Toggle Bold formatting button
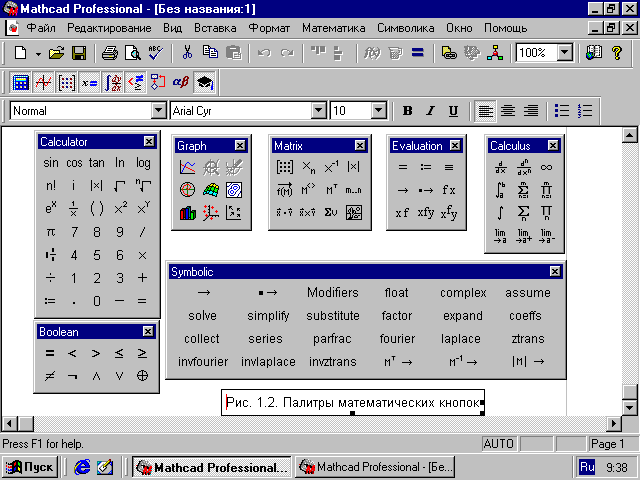The width and height of the screenshot is (640, 480). click(x=407, y=111)
